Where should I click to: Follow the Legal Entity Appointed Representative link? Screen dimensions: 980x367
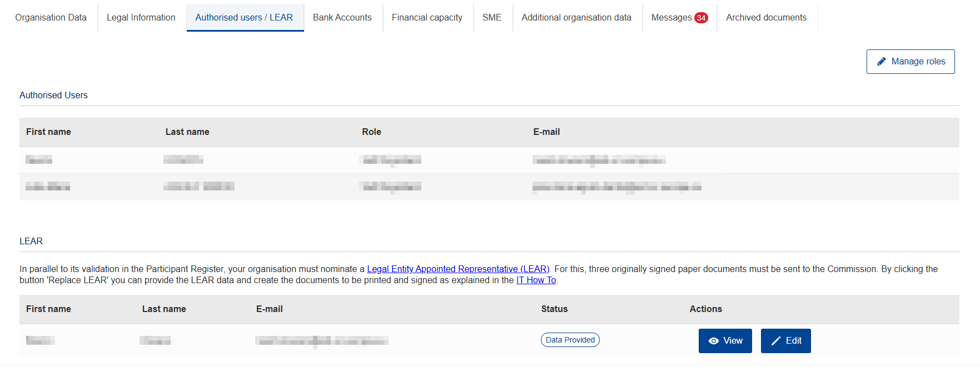pos(458,269)
